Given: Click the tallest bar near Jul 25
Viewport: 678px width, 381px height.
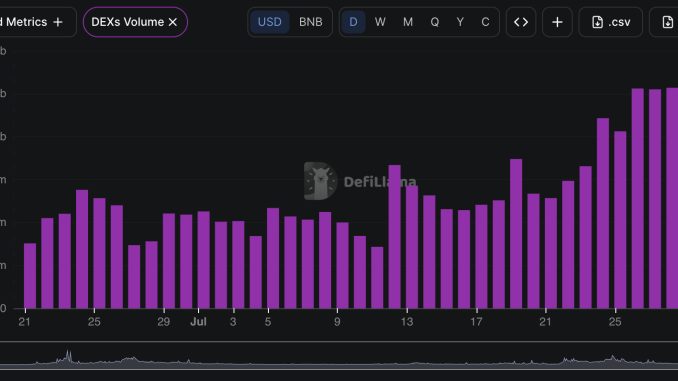Looking at the screenshot, I should [x=603, y=213].
